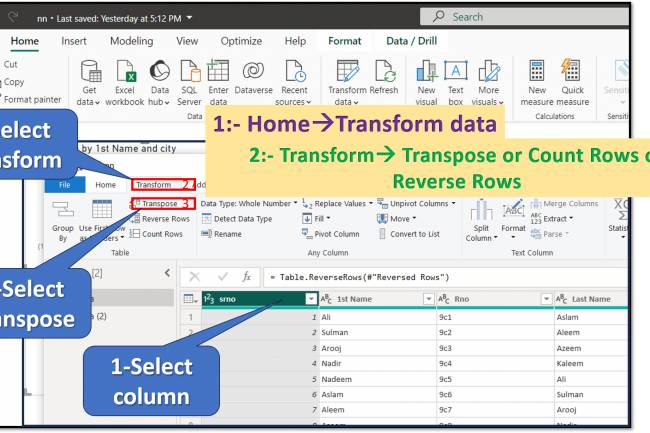Click Format painter

(32, 99)
